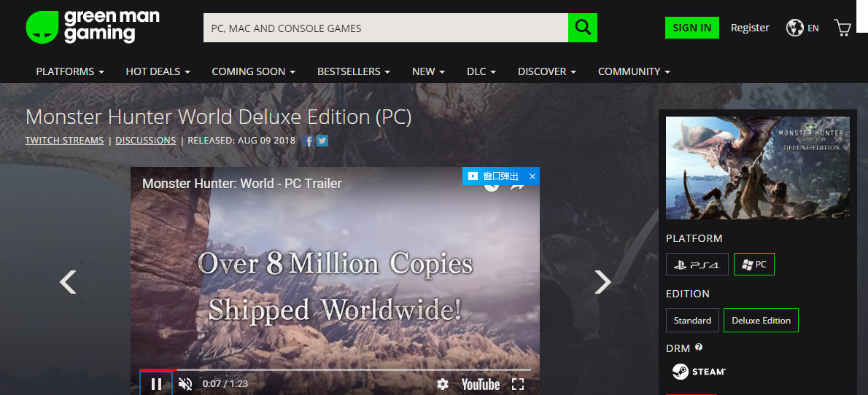Click the green search magnifier button
The height and width of the screenshot is (395, 868).
tap(582, 28)
